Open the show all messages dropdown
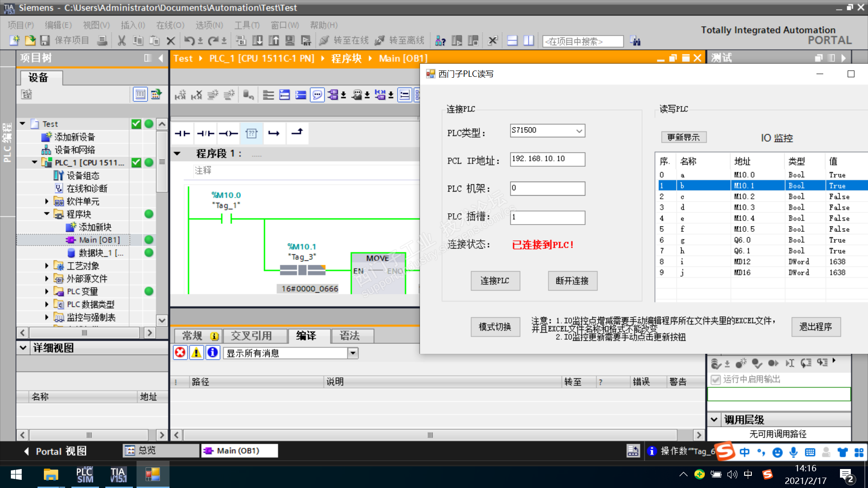Image resolution: width=868 pixels, height=488 pixels. pos(353,353)
